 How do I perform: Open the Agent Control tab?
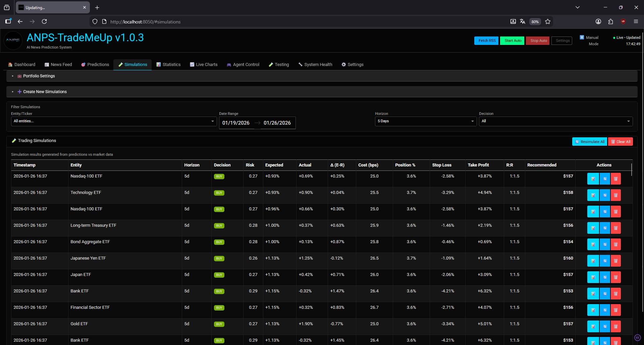[243, 65]
